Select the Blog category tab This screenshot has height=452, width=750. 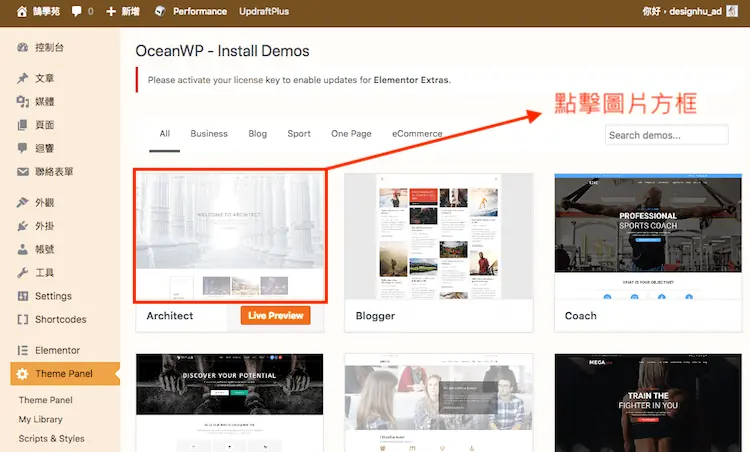pos(257,134)
